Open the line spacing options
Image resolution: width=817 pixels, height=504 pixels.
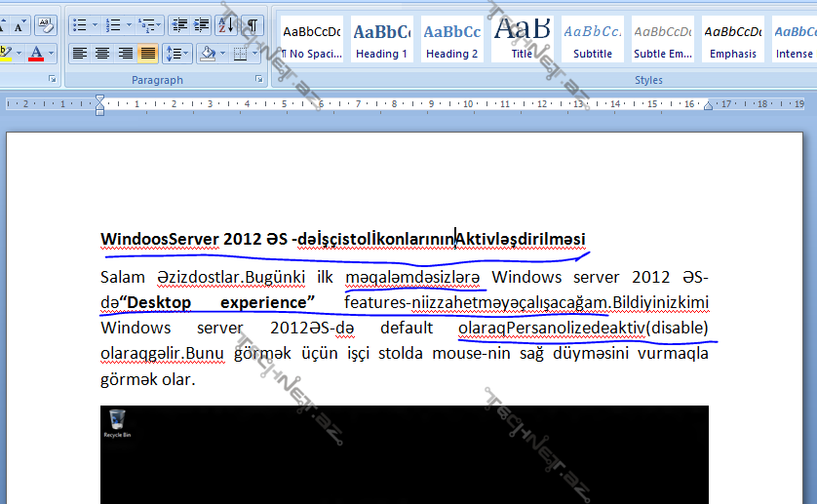coord(177,54)
